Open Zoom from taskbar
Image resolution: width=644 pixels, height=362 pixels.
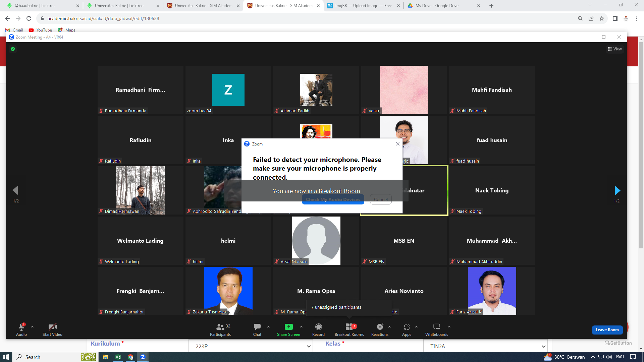[x=143, y=357]
